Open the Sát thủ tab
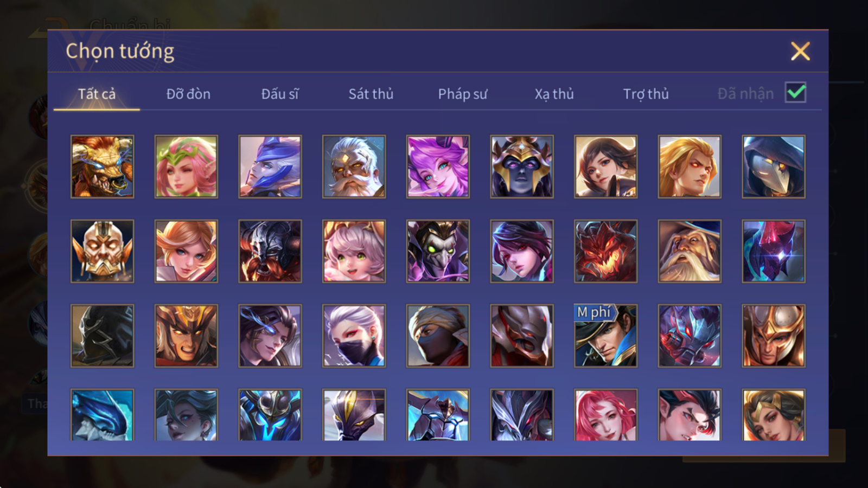 tap(371, 94)
